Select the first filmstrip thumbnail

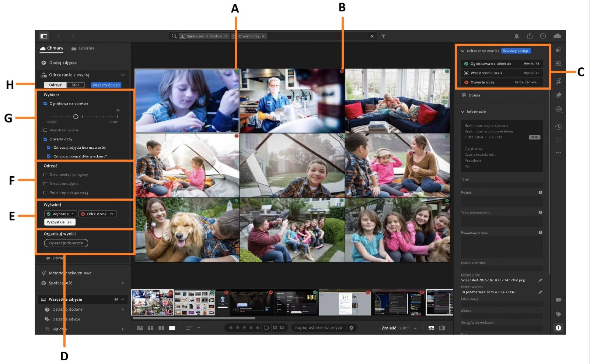pos(152,303)
